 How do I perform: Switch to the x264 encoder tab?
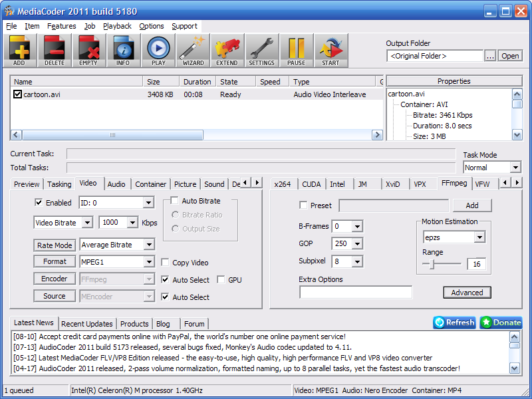tap(283, 184)
